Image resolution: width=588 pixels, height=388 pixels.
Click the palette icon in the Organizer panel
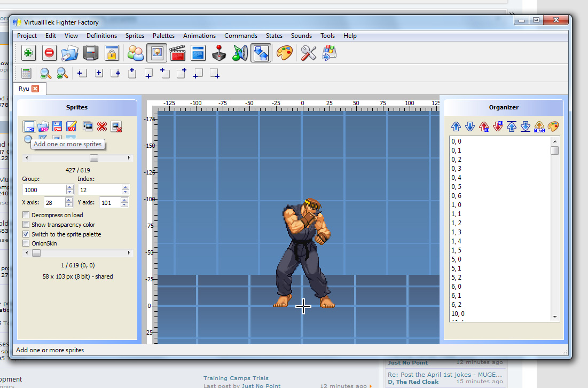553,126
